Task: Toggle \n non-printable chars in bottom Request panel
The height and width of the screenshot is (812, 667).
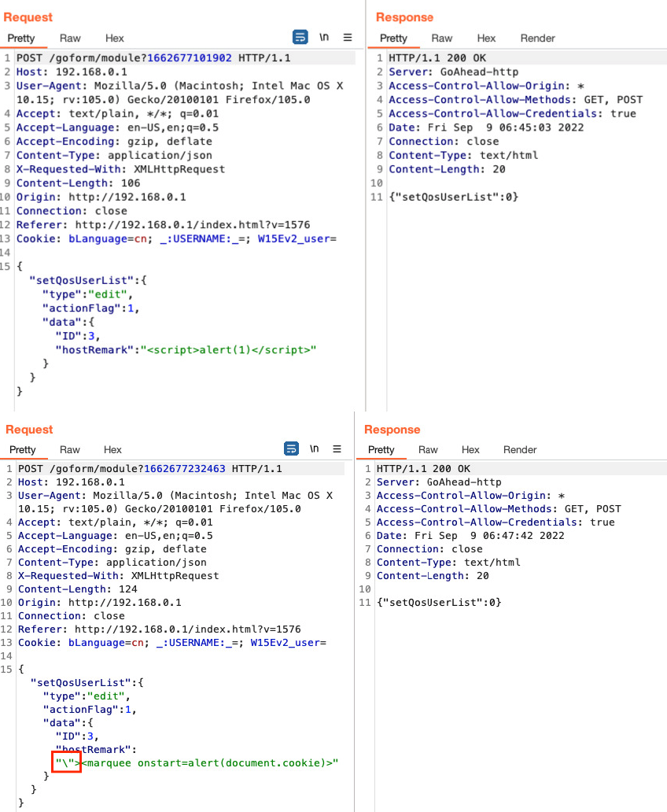Action: [315, 448]
